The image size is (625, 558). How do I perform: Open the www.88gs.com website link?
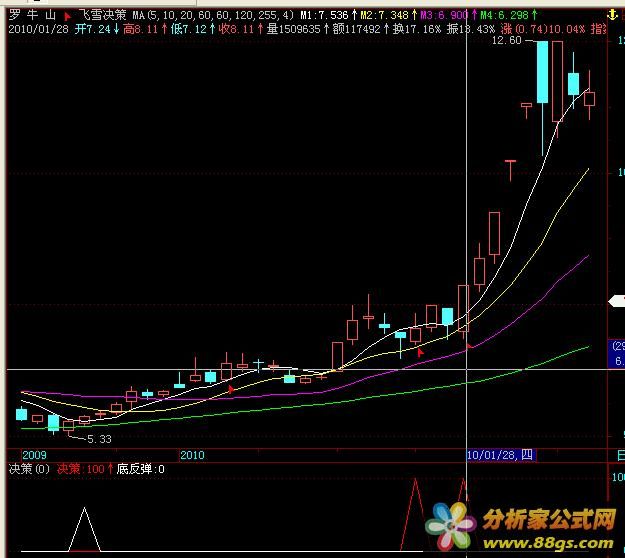pyautogui.click(x=548, y=544)
